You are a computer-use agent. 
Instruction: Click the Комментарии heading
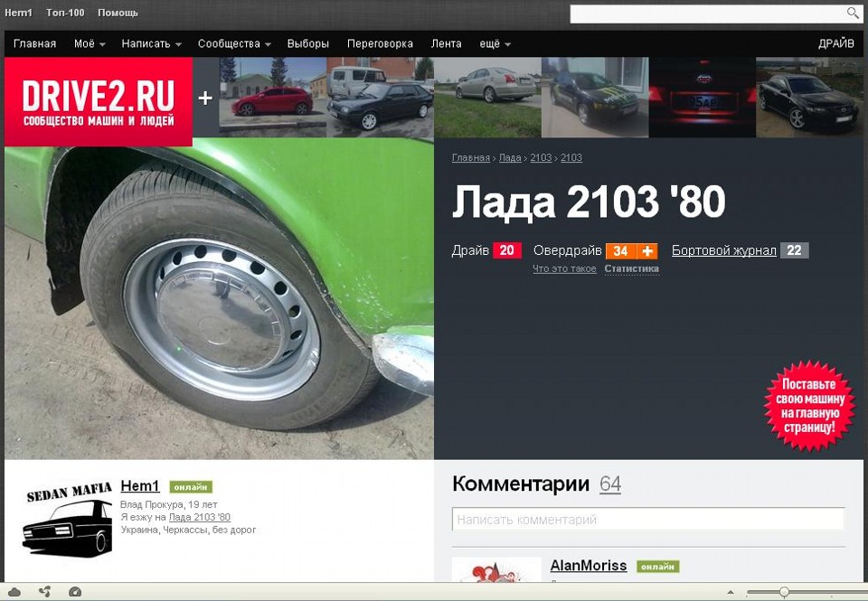(x=521, y=484)
